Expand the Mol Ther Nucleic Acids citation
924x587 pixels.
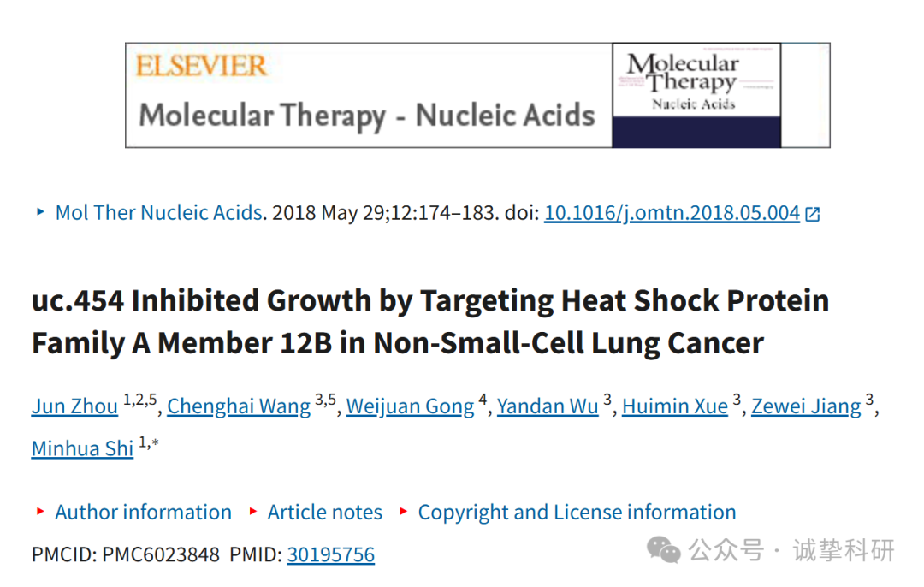158,212
